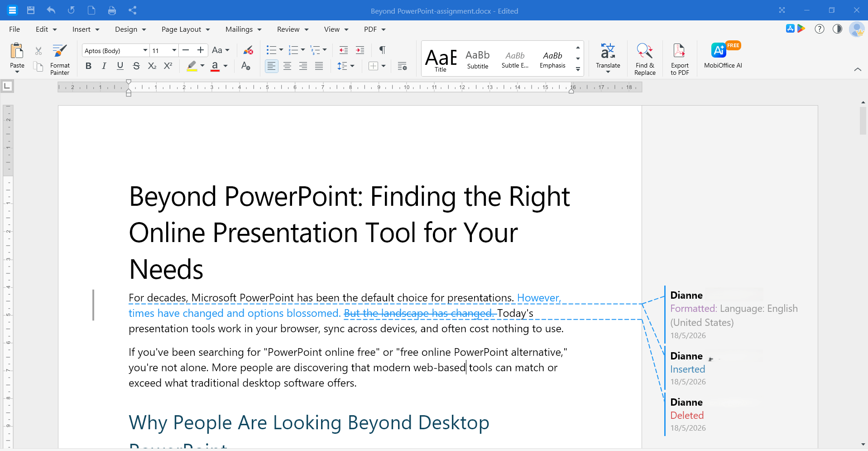This screenshot has height=451, width=868.
Task: Click the Undo arrow icon
Action: pos(51,10)
